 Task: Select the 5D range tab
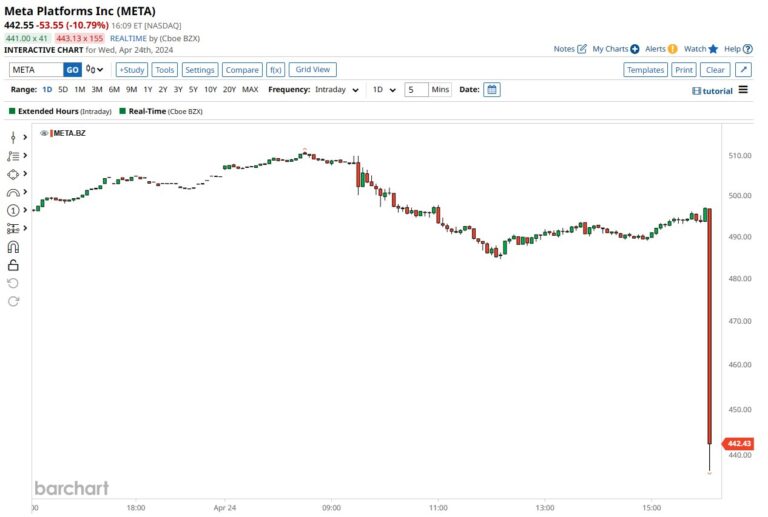63,90
